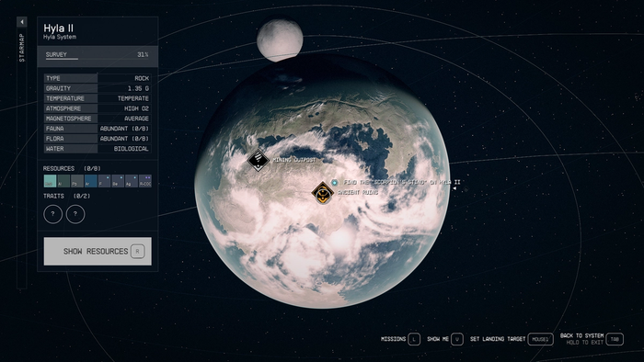
Task: Click the second unknown trait circle
Action: pos(75,214)
